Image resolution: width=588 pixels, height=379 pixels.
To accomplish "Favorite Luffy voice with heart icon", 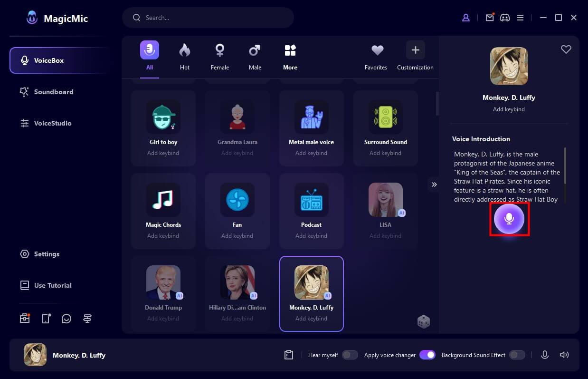I will [566, 49].
